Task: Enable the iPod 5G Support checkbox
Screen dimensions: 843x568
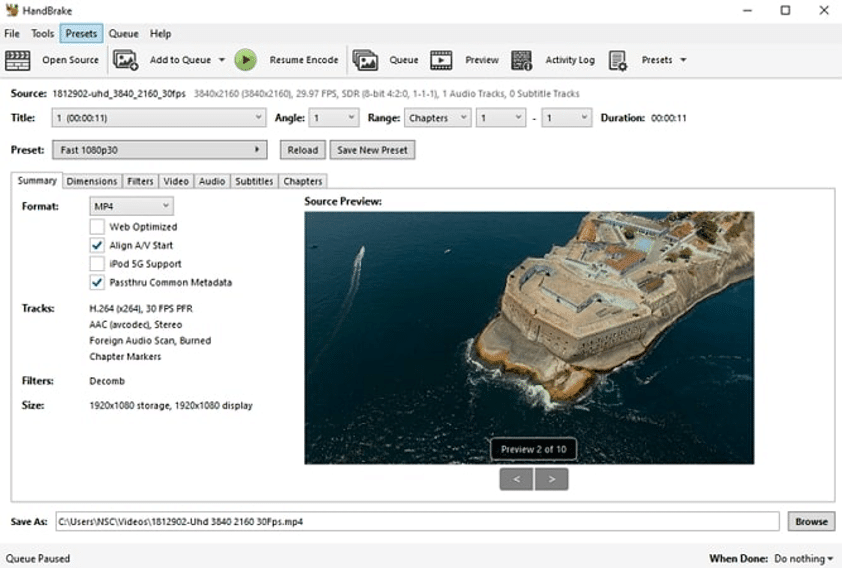Action: [97, 264]
